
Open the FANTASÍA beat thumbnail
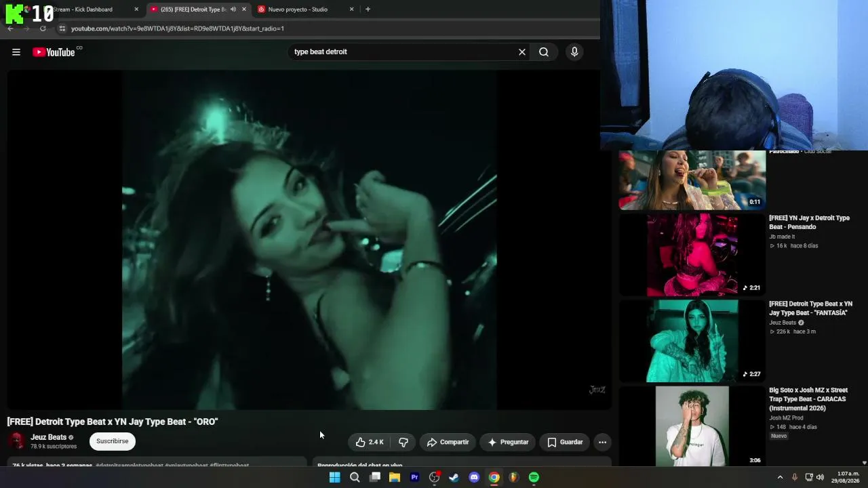692,341
